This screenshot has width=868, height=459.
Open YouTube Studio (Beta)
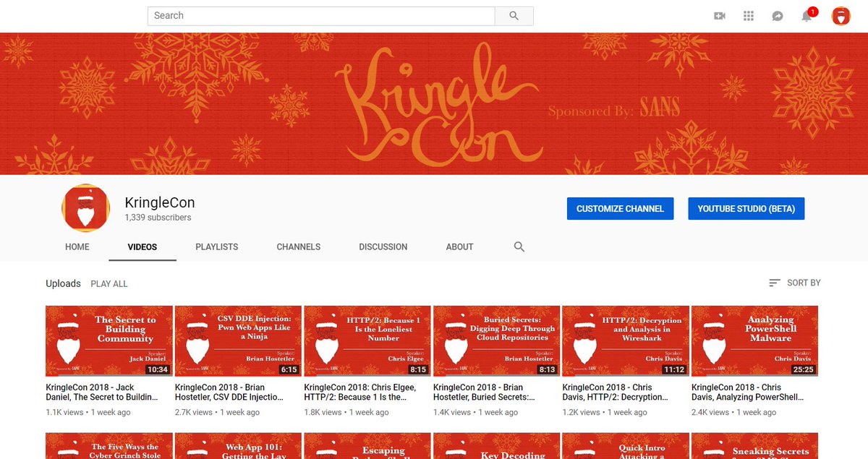coord(746,209)
